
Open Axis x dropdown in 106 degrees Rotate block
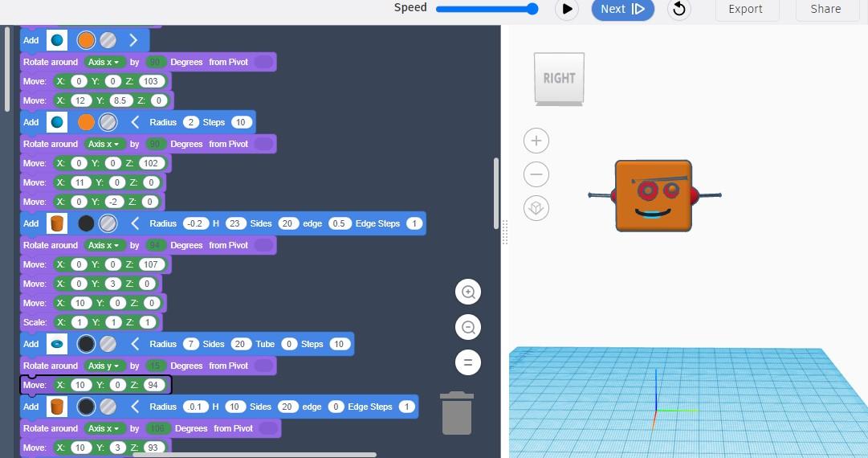[x=104, y=428]
